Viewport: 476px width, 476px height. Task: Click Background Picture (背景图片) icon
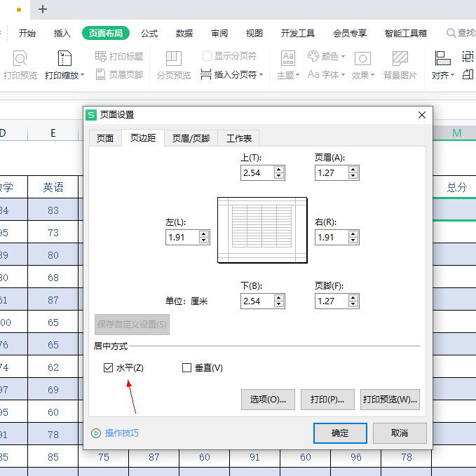pos(400,58)
